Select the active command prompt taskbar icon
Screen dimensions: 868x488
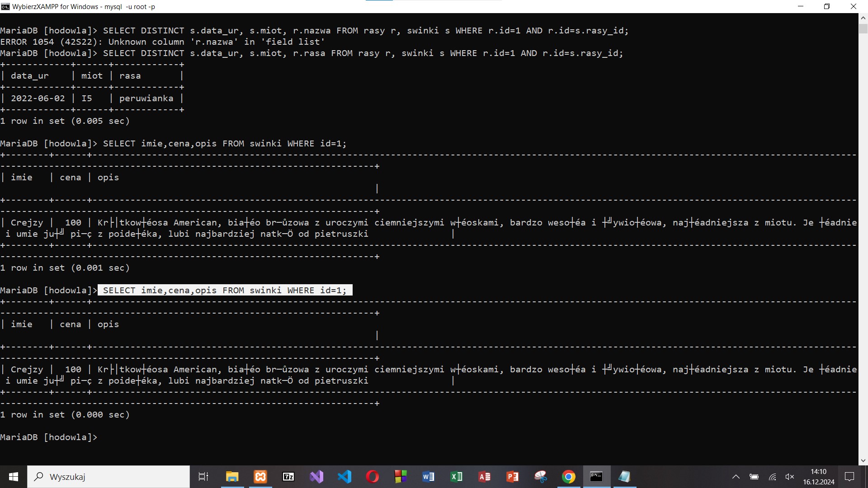597,477
